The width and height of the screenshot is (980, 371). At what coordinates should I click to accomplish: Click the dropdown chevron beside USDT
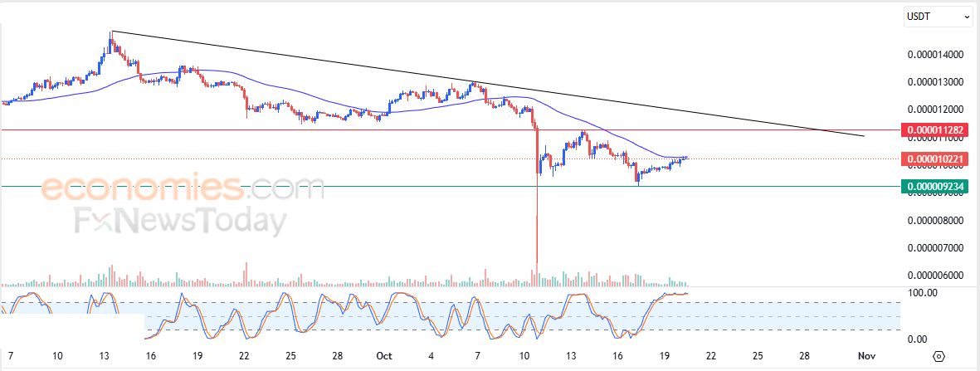(x=966, y=16)
